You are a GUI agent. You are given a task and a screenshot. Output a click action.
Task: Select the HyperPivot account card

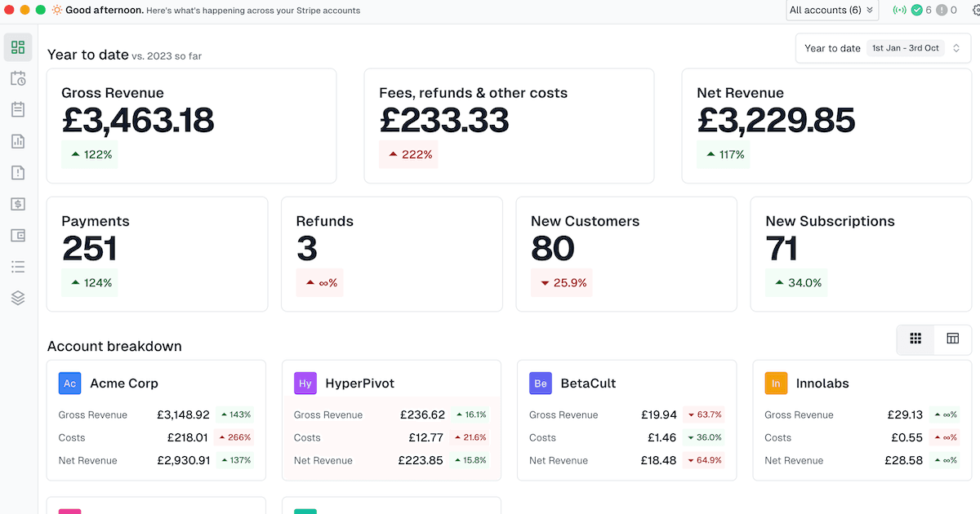(x=391, y=420)
